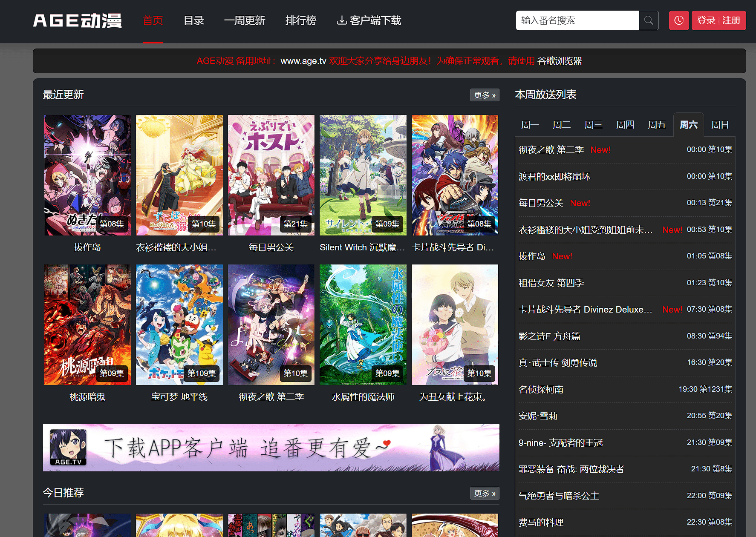Open the 彻夜之歌 第二季 poster thumbnail
Viewport: 756px width, 537px height.
[x=271, y=324]
